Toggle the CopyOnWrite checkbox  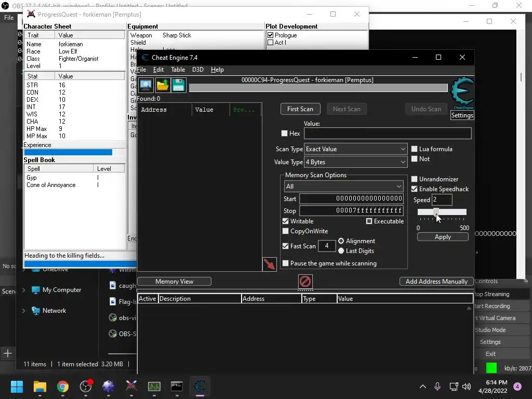[x=286, y=231]
